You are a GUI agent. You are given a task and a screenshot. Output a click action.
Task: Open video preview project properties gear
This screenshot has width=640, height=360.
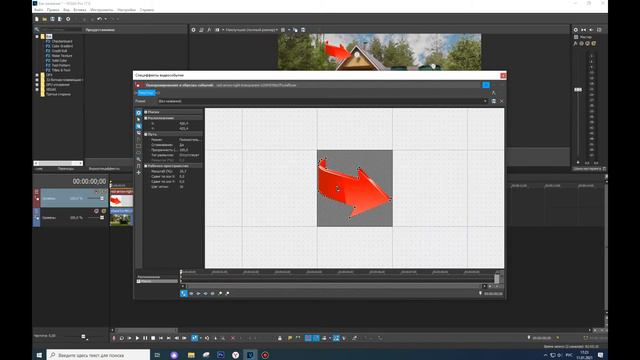[x=193, y=30]
